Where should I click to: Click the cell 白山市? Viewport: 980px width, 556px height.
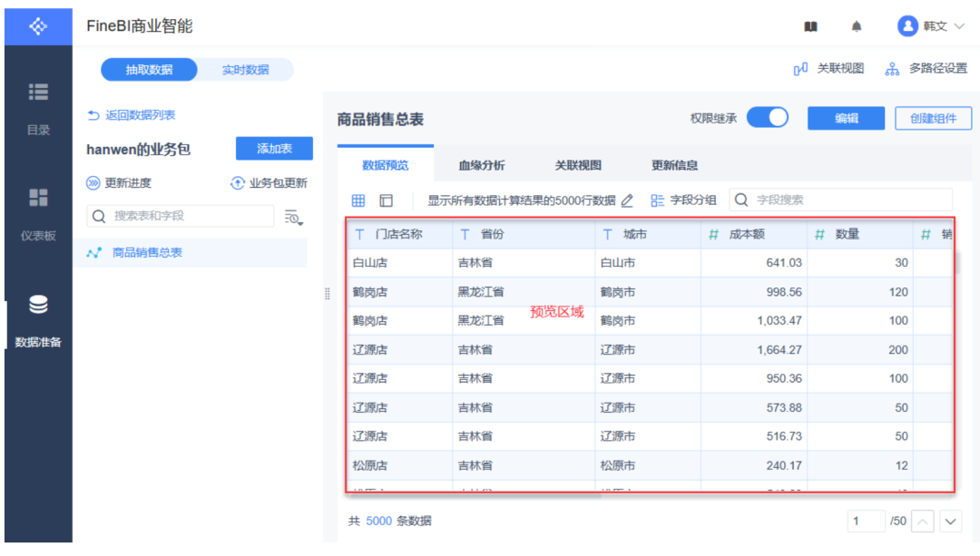point(618,263)
